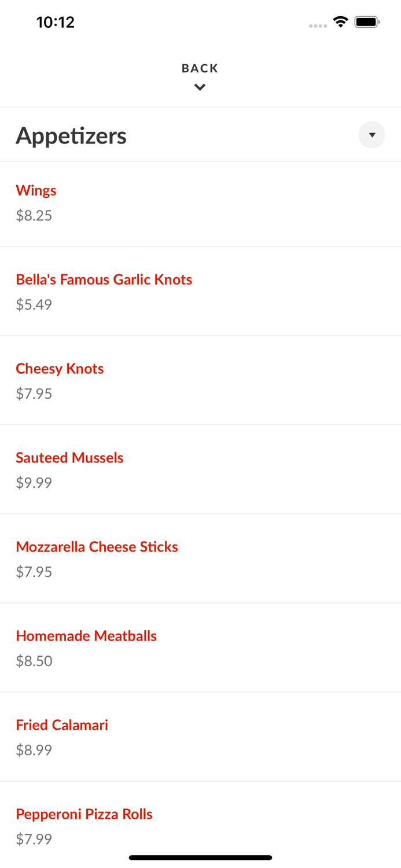Tap the circular dropdown button beside Appetizers
Viewport: 401px width, 868px height.
[x=371, y=135]
